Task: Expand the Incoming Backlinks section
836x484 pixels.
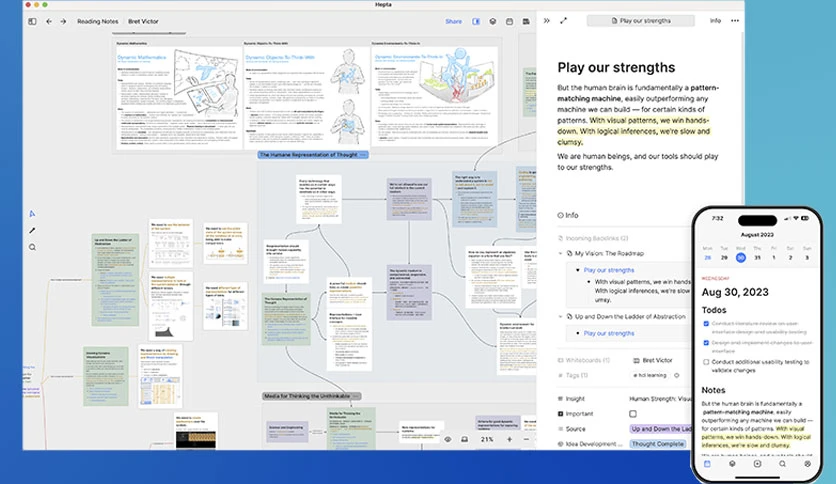Action: coord(593,238)
